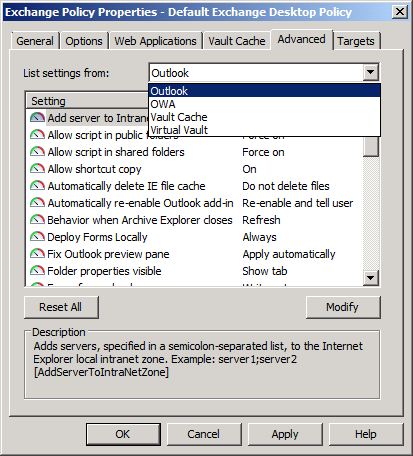Open the List settings from dropdown arrow

click(370, 72)
